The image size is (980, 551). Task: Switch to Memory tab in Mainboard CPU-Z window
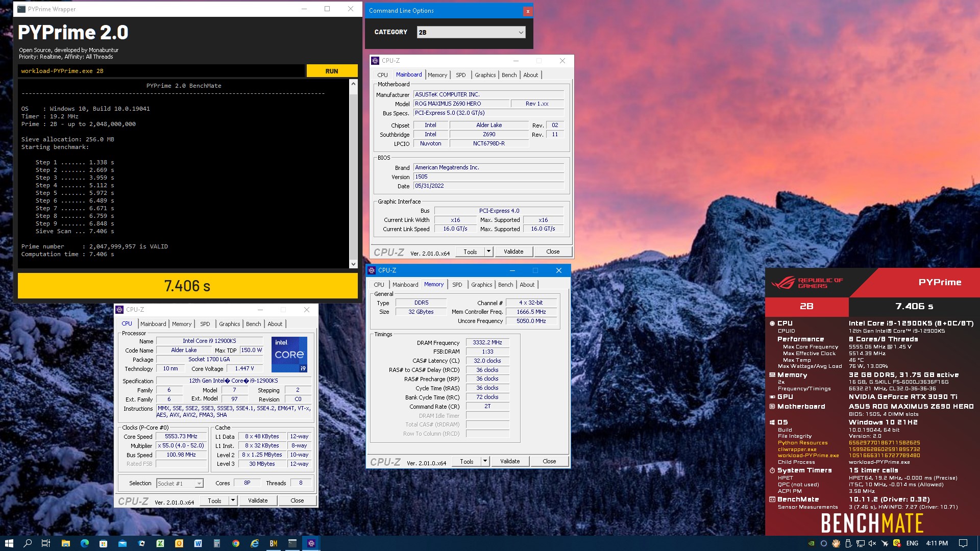click(x=437, y=75)
